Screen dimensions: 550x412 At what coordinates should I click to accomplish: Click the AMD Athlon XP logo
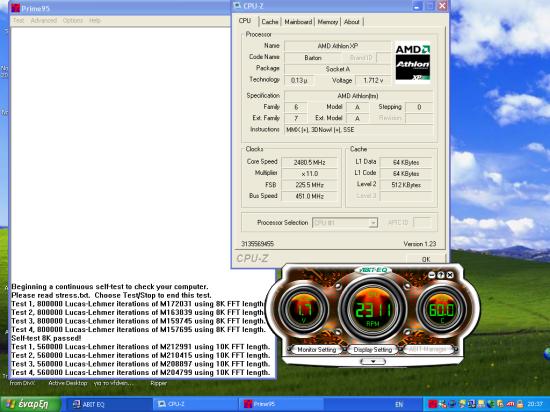(x=413, y=62)
